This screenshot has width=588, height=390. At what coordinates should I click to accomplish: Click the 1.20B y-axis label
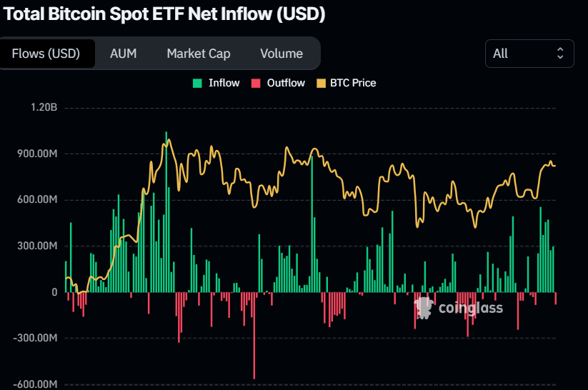click(44, 108)
